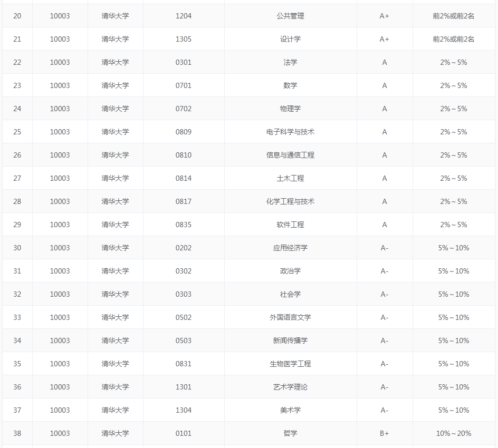Select subject name 数学
Image resolution: width=498 pixels, height=448 pixels.
[x=290, y=85]
